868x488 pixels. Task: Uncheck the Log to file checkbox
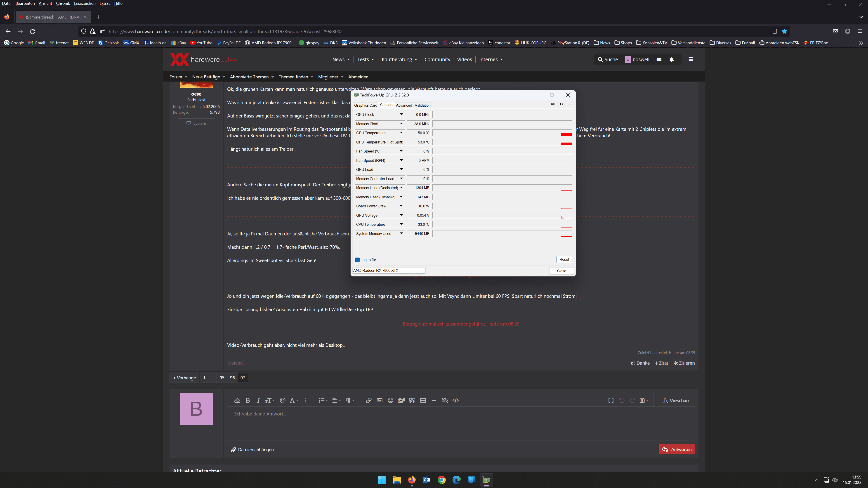point(357,260)
